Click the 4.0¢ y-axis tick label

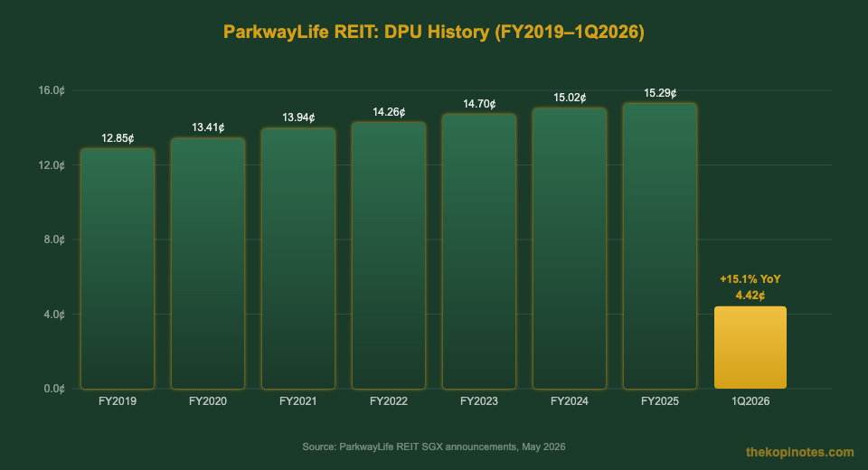[54, 315]
